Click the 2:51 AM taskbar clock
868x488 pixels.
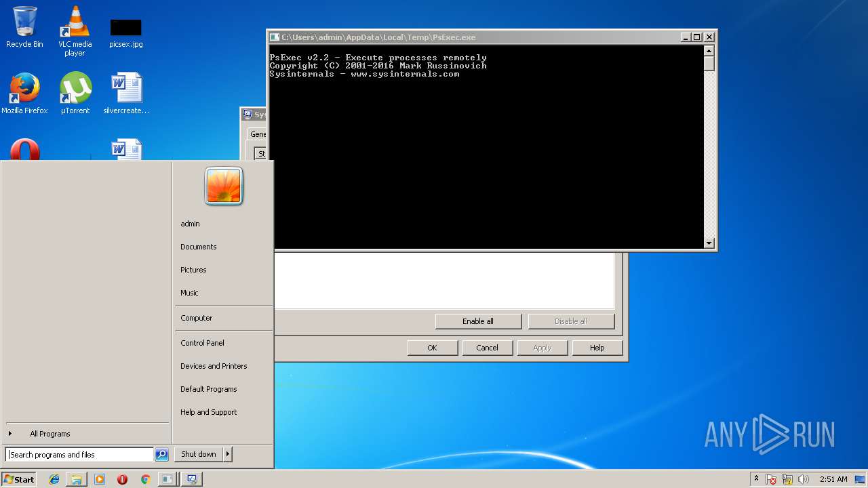coord(833,479)
